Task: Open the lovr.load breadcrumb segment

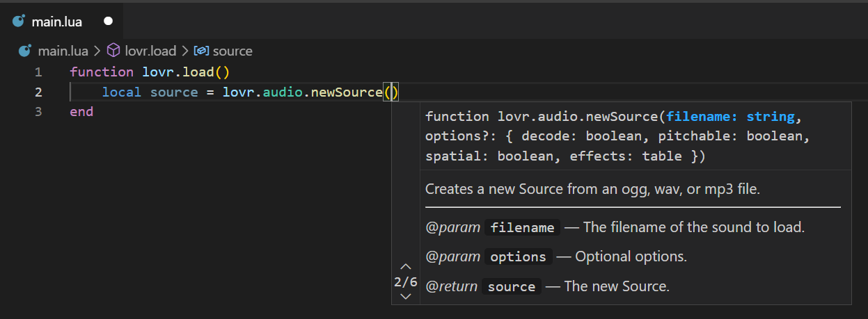Action: tap(150, 51)
